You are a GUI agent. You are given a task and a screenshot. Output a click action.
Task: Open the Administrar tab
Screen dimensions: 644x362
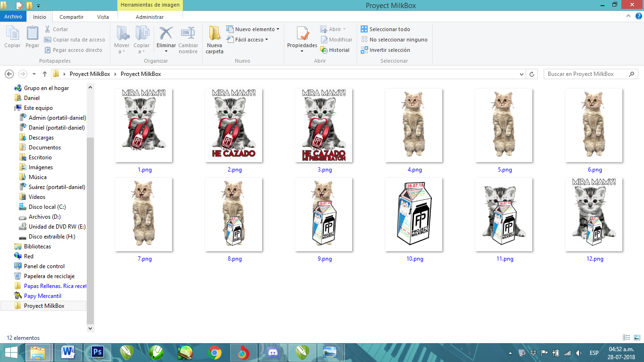[x=149, y=16]
